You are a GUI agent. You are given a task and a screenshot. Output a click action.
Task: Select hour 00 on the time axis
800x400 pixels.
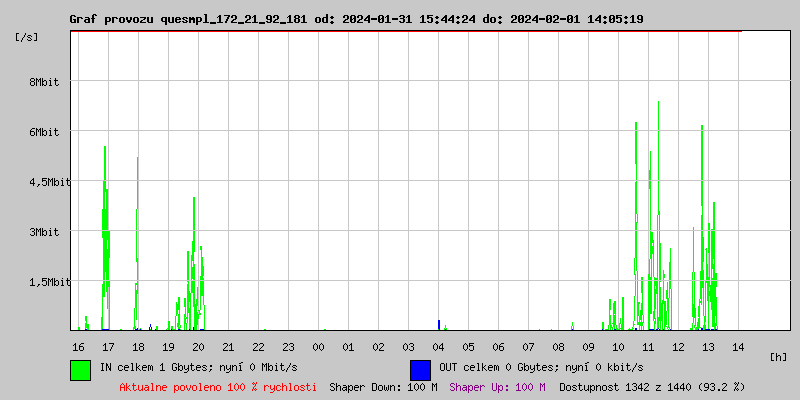tap(318, 346)
